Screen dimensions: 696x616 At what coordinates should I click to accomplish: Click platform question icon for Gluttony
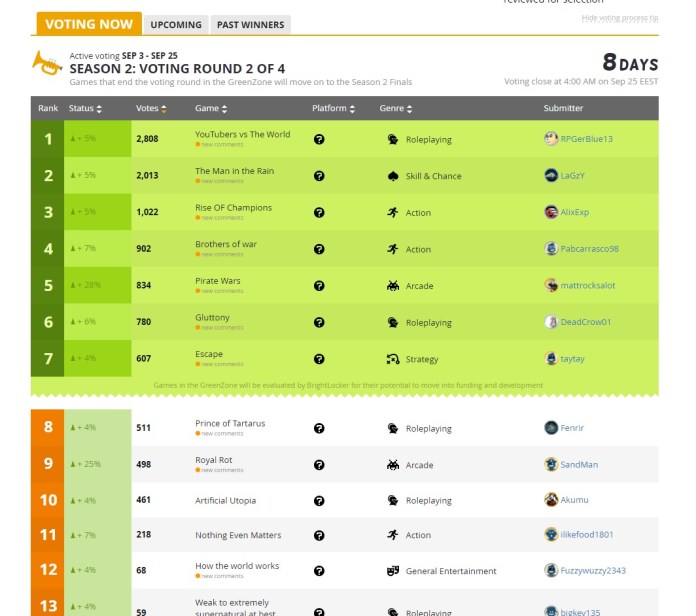(319, 322)
